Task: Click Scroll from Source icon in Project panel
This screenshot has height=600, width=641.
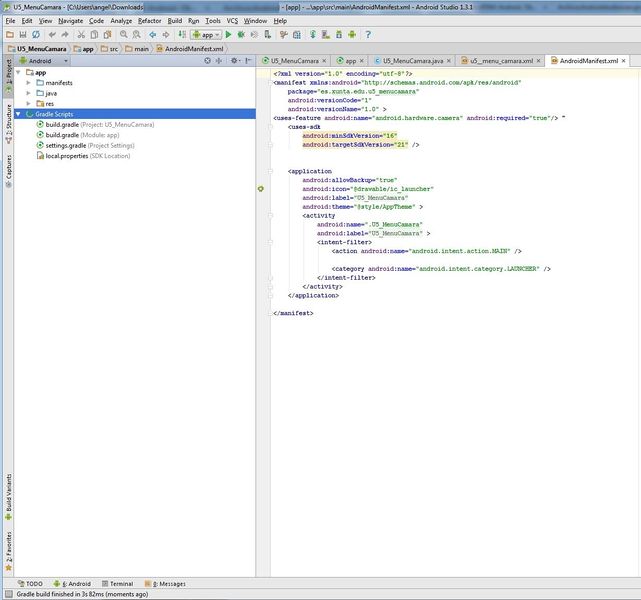Action: (x=207, y=60)
